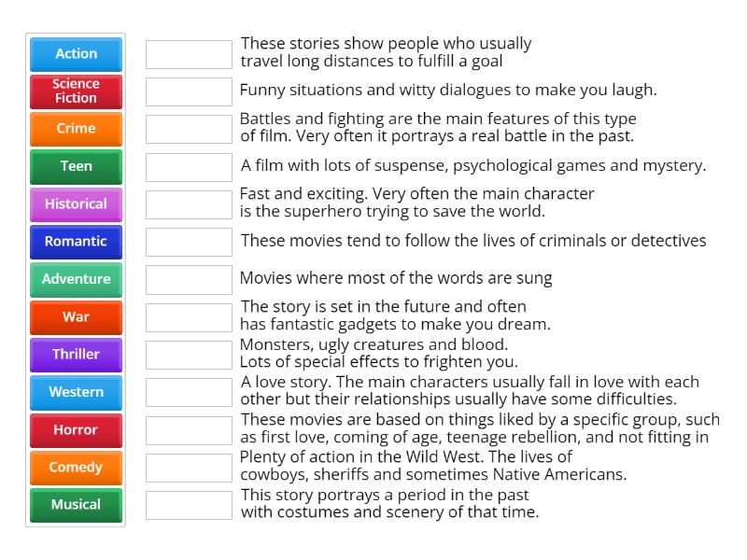The height and width of the screenshot is (560, 747).
Task: Click the blue Western tile
Action: pos(76,392)
